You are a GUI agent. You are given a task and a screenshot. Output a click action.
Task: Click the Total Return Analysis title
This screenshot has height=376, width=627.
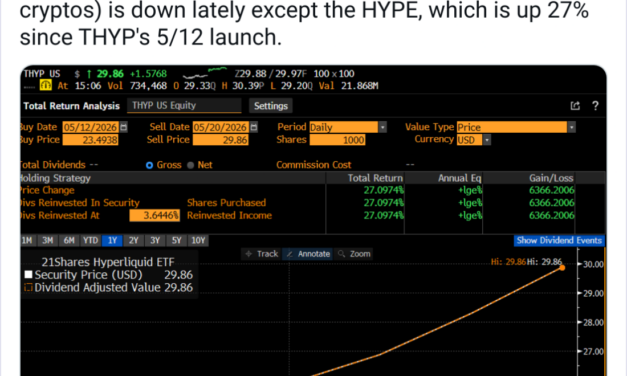(x=72, y=106)
